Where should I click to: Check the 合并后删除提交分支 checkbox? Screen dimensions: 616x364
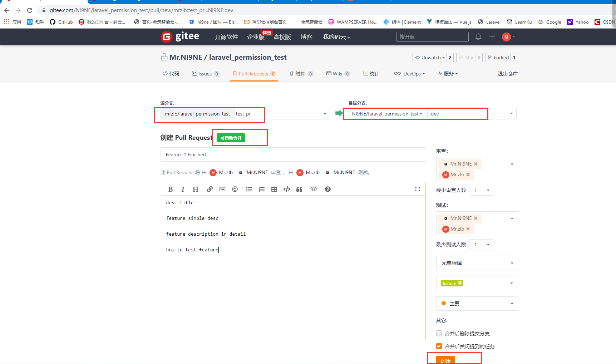coord(439,333)
